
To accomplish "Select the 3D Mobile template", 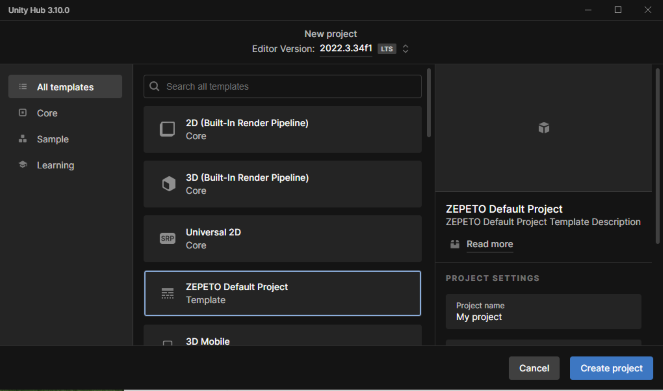I will [282, 336].
